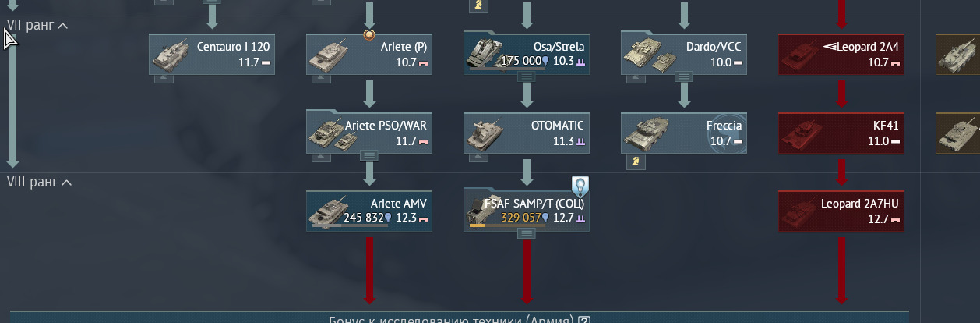This screenshot has height=323, width=980.
Task: Open the army research bonus bar
Action: [x=460, y=318]
